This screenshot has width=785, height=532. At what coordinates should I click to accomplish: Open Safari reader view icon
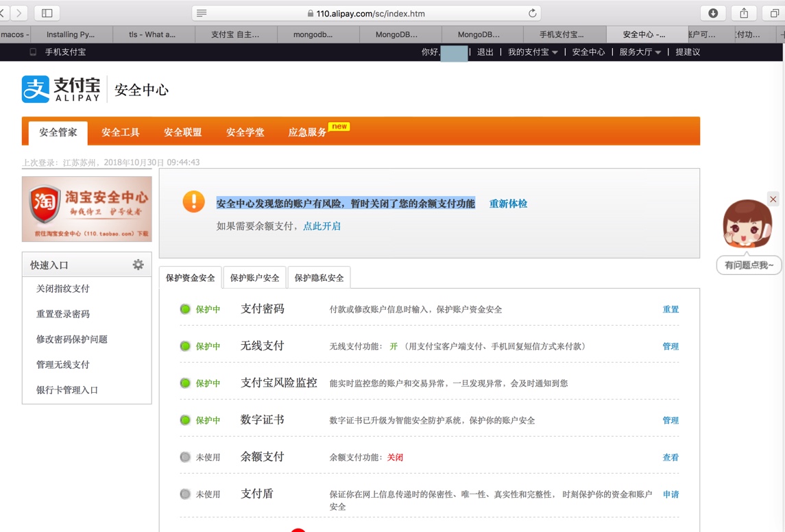(x=202, y=13)
